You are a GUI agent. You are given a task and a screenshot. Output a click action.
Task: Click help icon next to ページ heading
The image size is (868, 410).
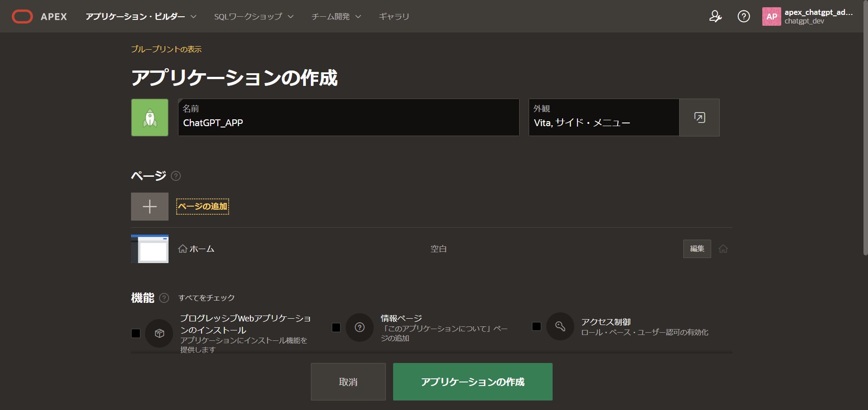coord(176,176)
